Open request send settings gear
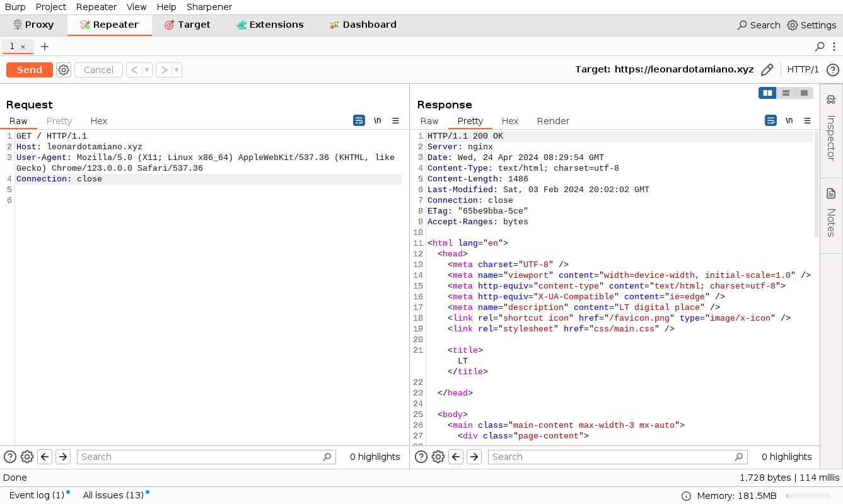The width and height of the screenshot is (843, 504). 64,70
